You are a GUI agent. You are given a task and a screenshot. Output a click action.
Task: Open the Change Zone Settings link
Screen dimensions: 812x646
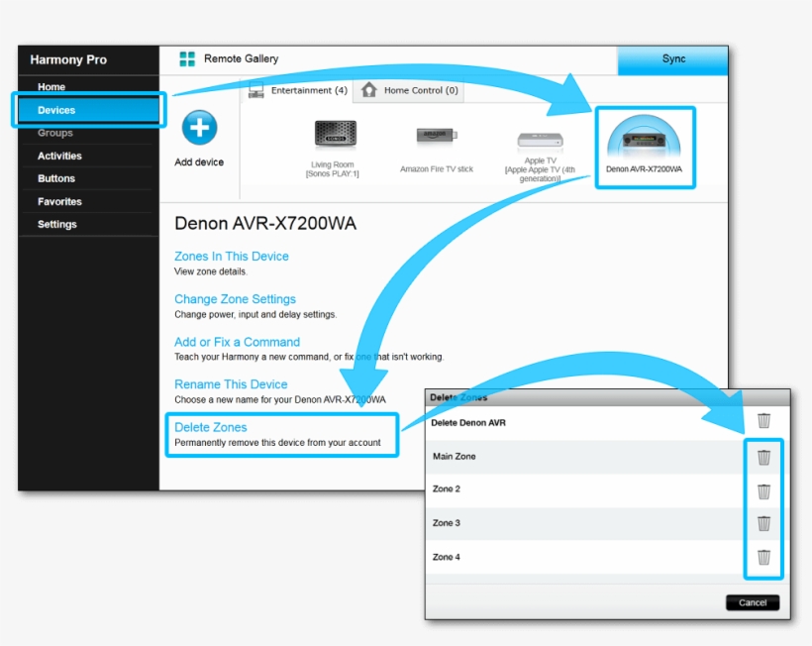point(235,299)
